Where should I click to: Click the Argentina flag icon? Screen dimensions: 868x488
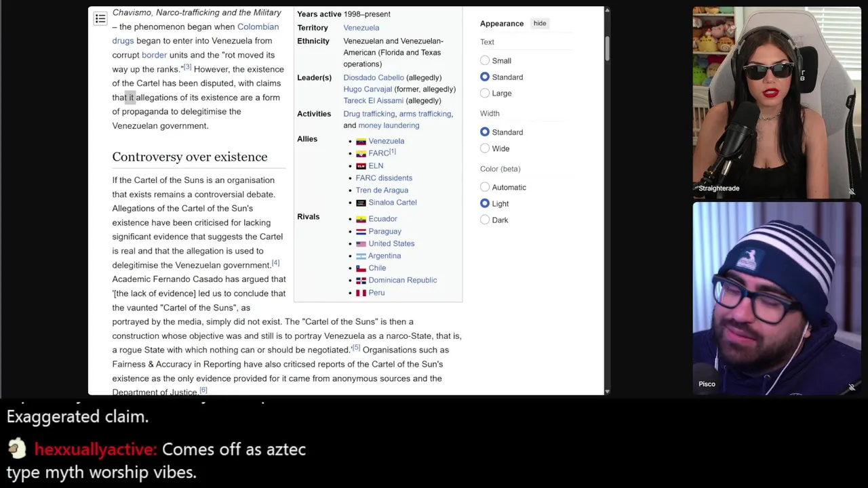point(361,256)
